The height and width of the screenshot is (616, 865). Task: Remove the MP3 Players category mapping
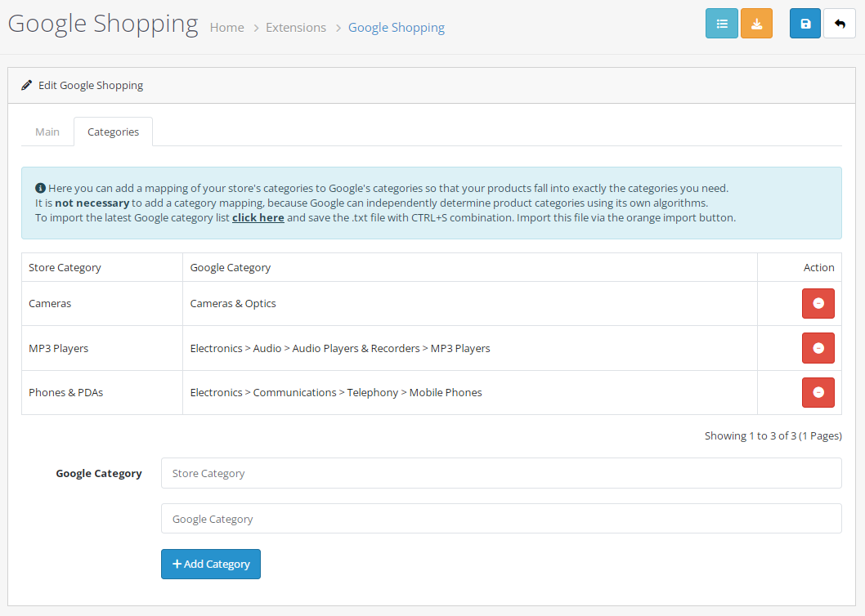click(818, 348)
